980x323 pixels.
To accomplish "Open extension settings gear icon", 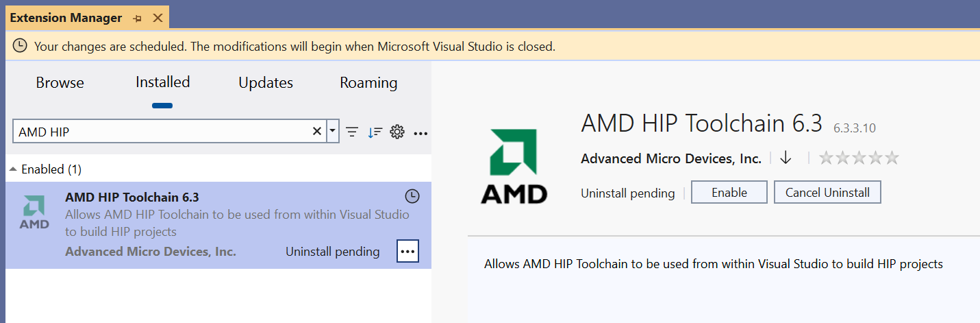I will tap(397, 132).
